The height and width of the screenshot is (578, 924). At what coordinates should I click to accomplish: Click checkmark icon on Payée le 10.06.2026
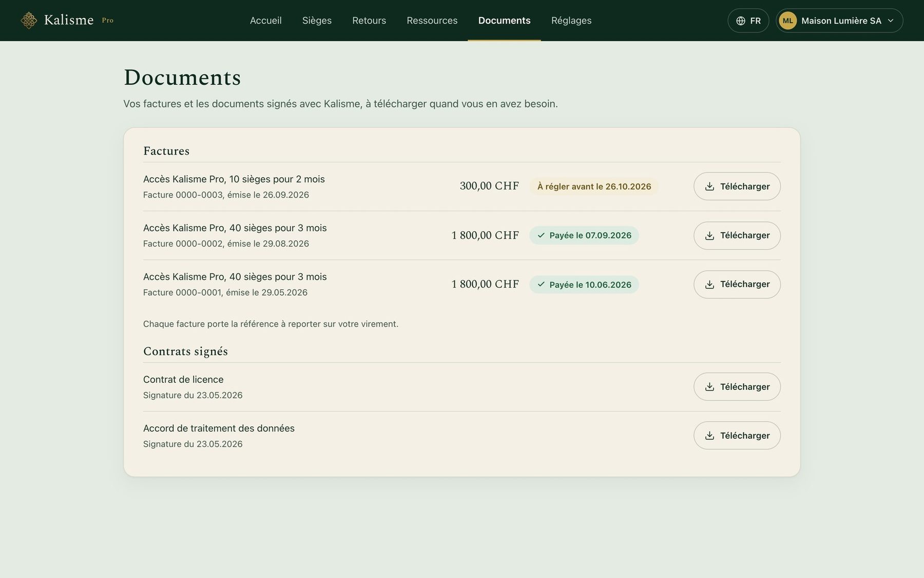tap(541, 284)
